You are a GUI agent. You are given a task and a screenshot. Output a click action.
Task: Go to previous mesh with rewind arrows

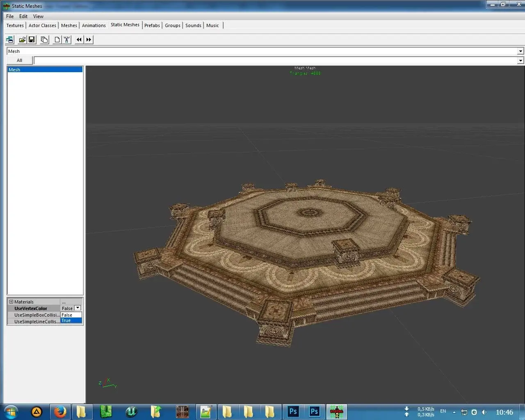click(x=79, y=39)
